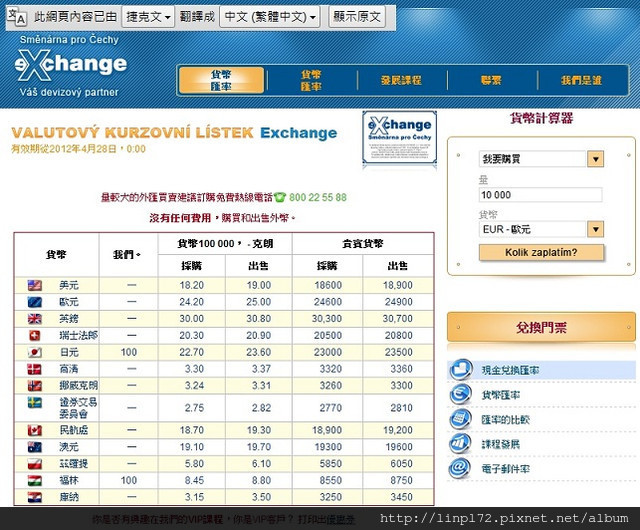Click the @ icon beside 電子郵件率
The height and width of the screenshot is (530, 640).
click(460, 468)
